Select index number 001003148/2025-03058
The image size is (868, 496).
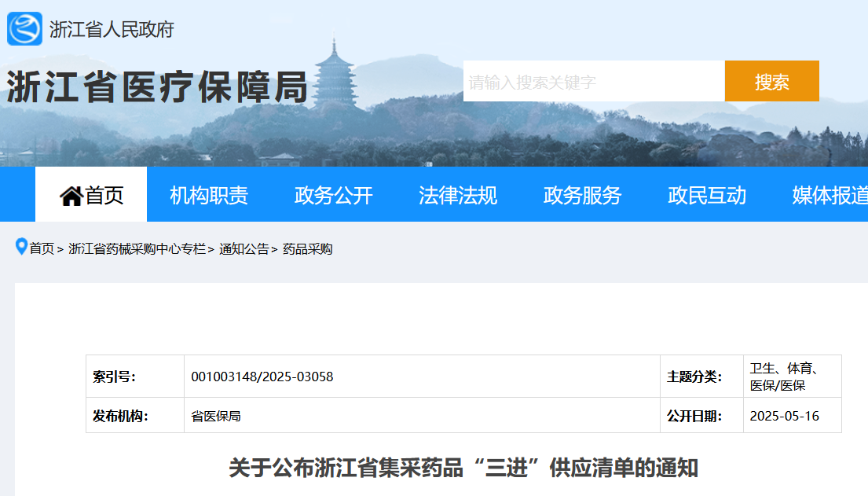coord(262,377)
